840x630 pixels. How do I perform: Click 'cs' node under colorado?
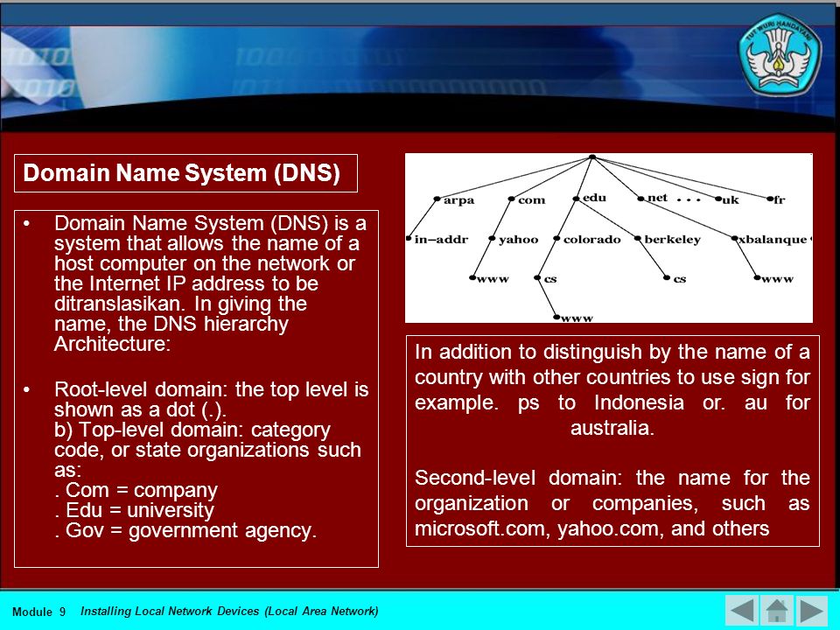[546, 279]
